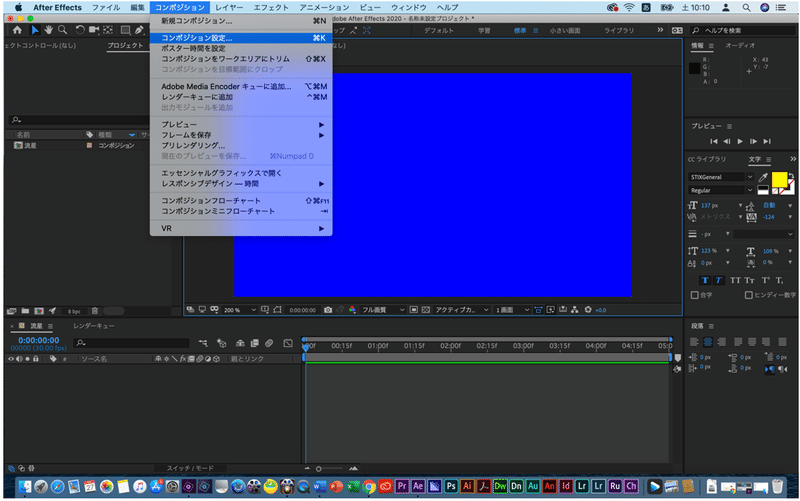
Task: Open the エフェクト menu
Action: coord(271,8)
